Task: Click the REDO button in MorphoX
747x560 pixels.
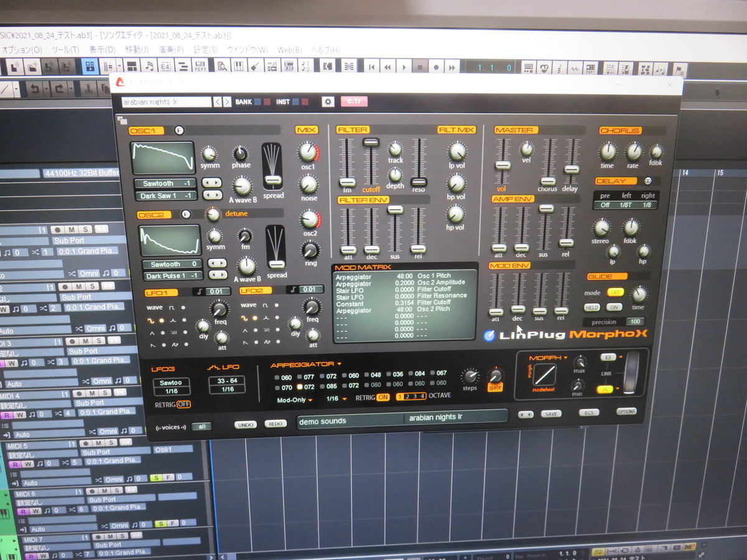Action: coord(275,424)
